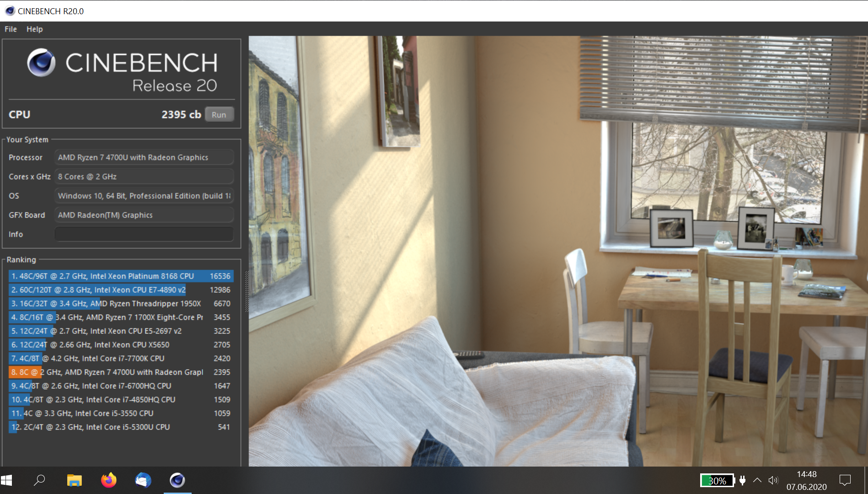This screenshot has width=868, height=494.
Task: Open File Explorer from the taskbar
Action: [74, 480]
